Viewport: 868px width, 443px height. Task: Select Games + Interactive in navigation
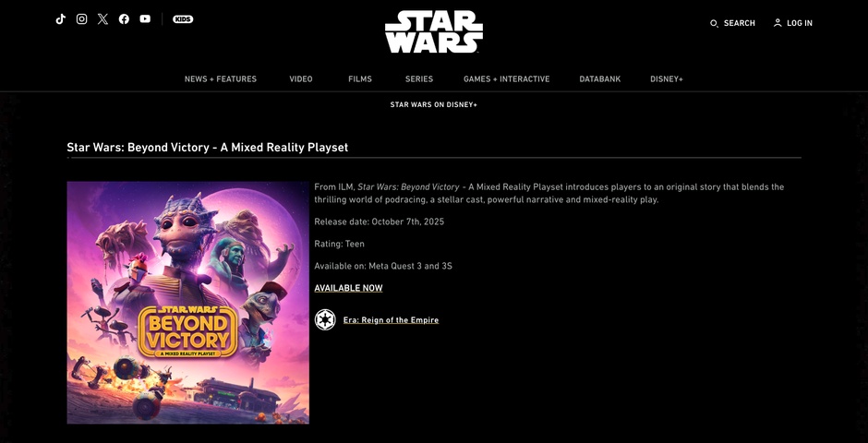click(507, 79)
